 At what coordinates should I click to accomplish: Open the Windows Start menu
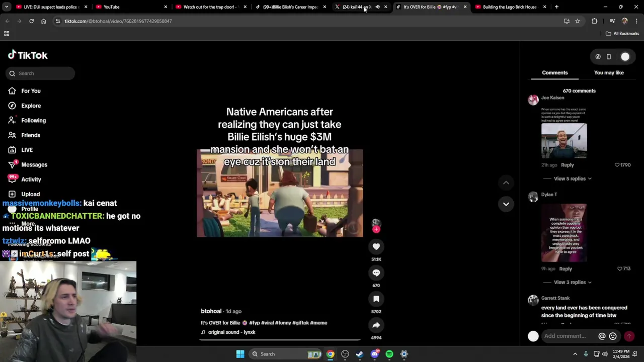(x=240, y=354)
